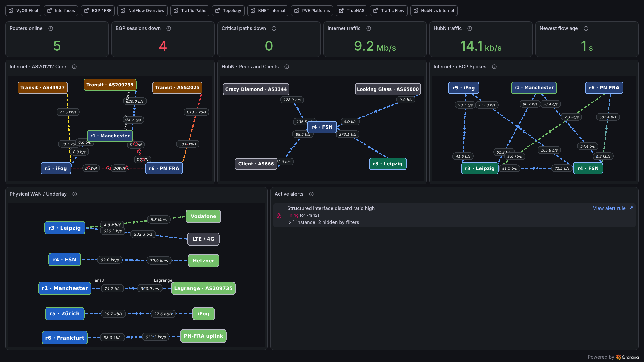Screen dimensions: 644x362
Task: Expand the 1 instance alert row
Action: click(x=324, y=222)
